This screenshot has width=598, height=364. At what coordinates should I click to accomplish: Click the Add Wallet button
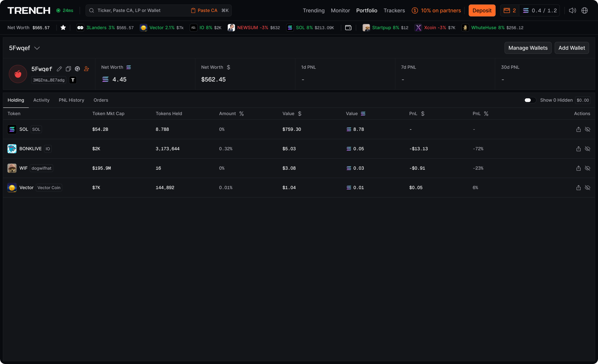572,48
